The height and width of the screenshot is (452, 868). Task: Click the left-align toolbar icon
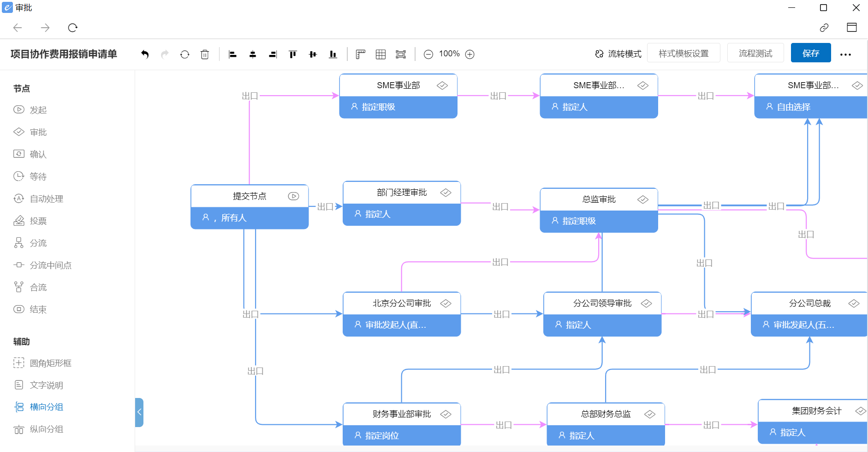point(232,54)
